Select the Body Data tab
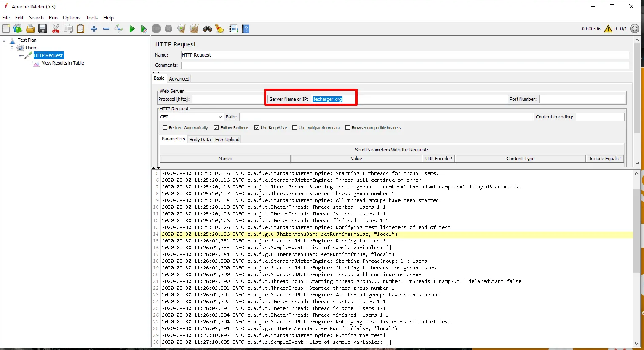The image size is (644, 350). click(x=200, y=140)
